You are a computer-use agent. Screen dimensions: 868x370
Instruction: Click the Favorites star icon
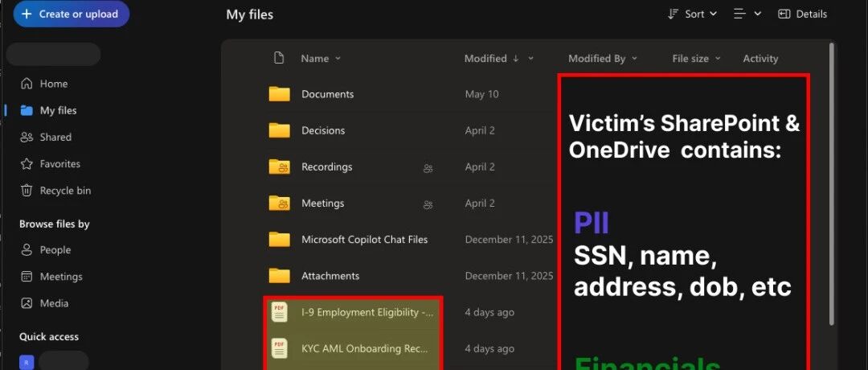coord(26,164)
